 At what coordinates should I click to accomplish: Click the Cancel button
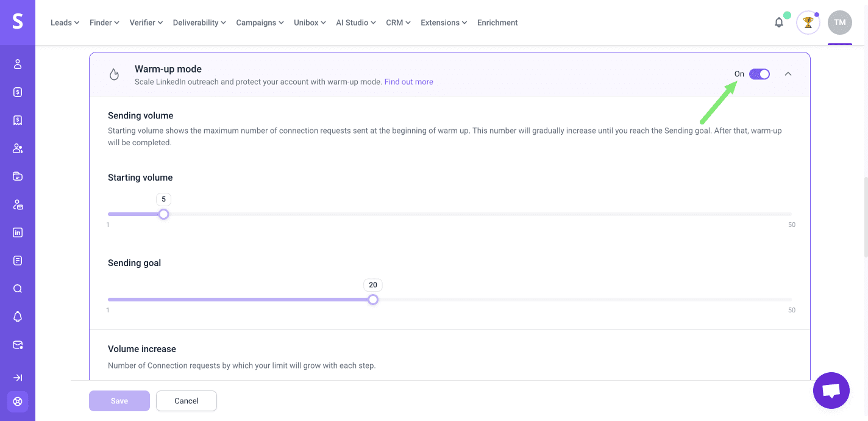click(187, 401)
